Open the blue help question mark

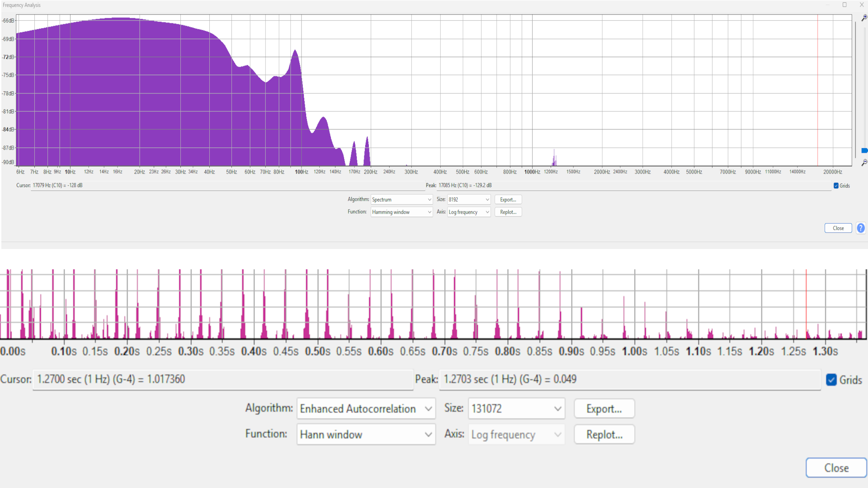tap(861, 228)
